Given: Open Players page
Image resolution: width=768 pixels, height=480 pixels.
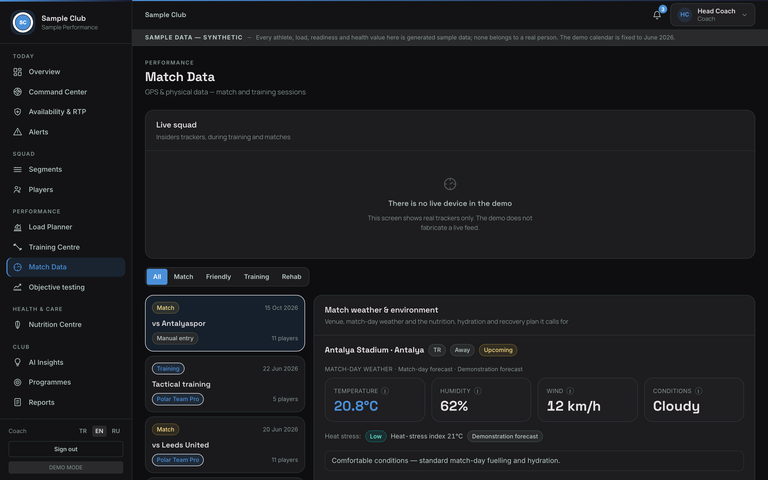Looking at the screenshot, I should point(66,190).
